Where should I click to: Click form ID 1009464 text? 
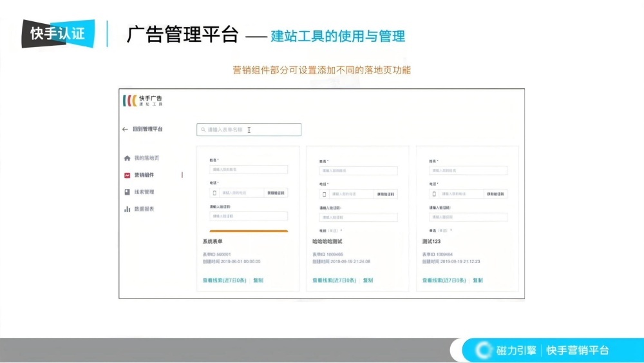coord(437,255)
